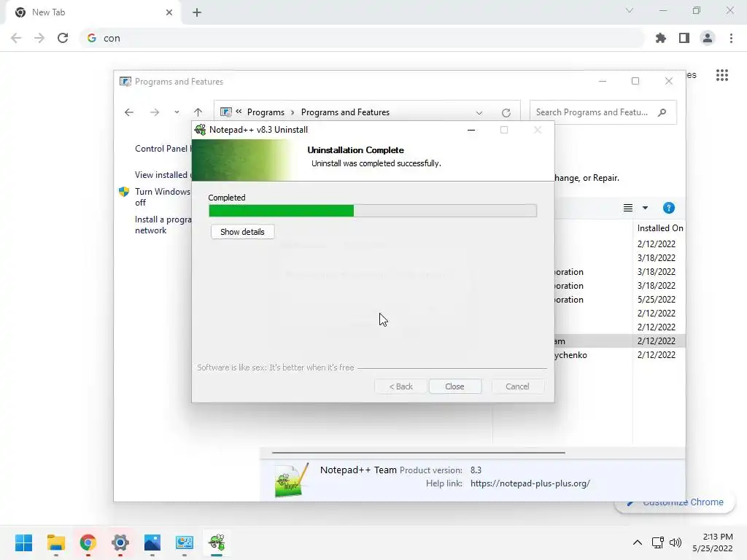Image resolution: width=747 pixels, height=560 pixels.
Task: Open Control Panel Home link
Action: pyautogui.click(x=163, y=149)
